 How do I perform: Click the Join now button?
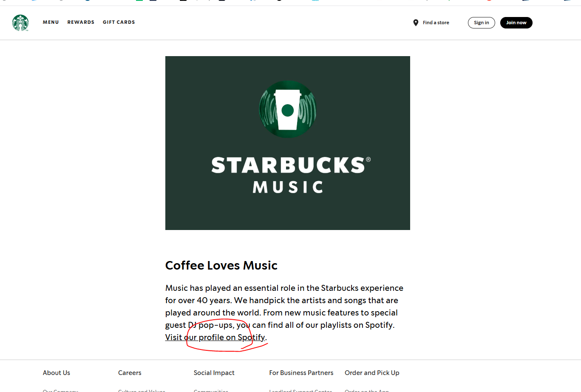coord(516,23)
